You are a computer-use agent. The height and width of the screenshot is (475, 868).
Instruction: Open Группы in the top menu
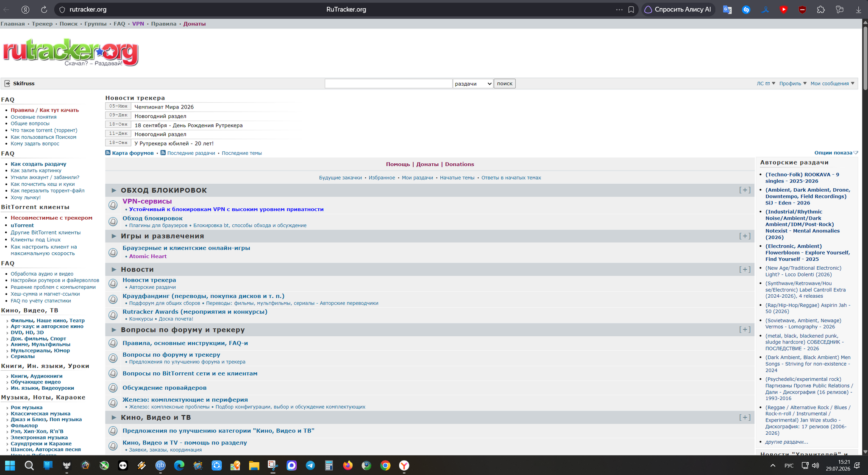[95, 24]
